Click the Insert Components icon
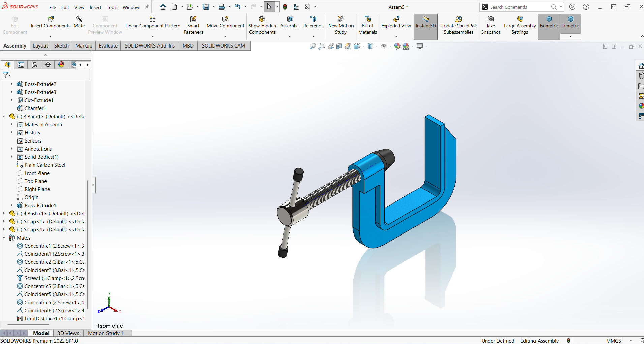Viewport: 644px width, 344px height. click(x=51, y=19)
